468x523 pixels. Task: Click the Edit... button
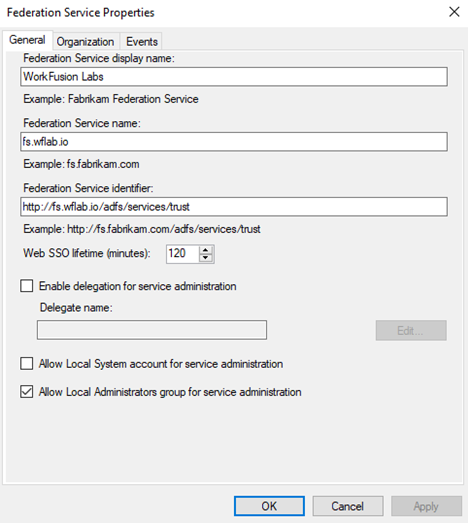(411, 331)
